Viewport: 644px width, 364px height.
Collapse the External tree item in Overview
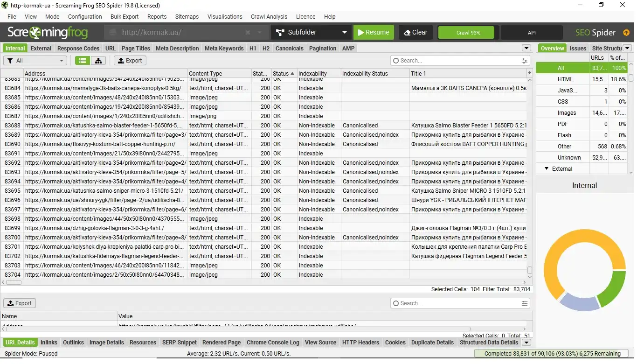(547, 169)
